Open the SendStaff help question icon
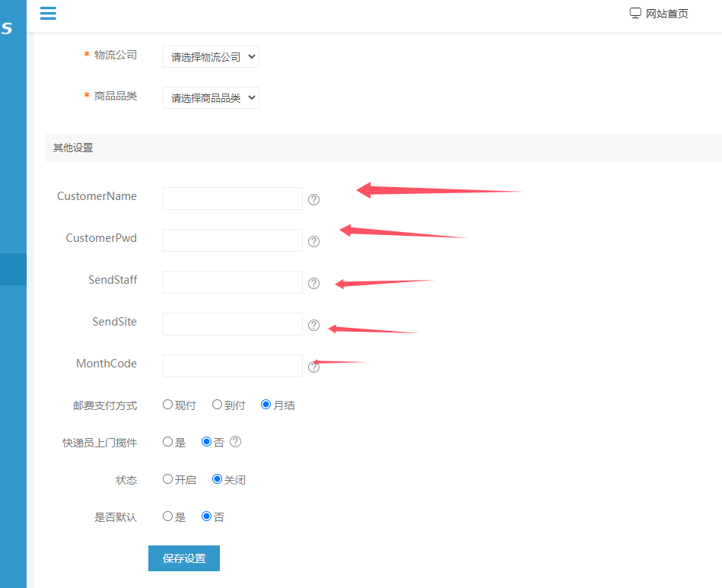Viewport: 722px width, 588px height. (x=313, y=283)
